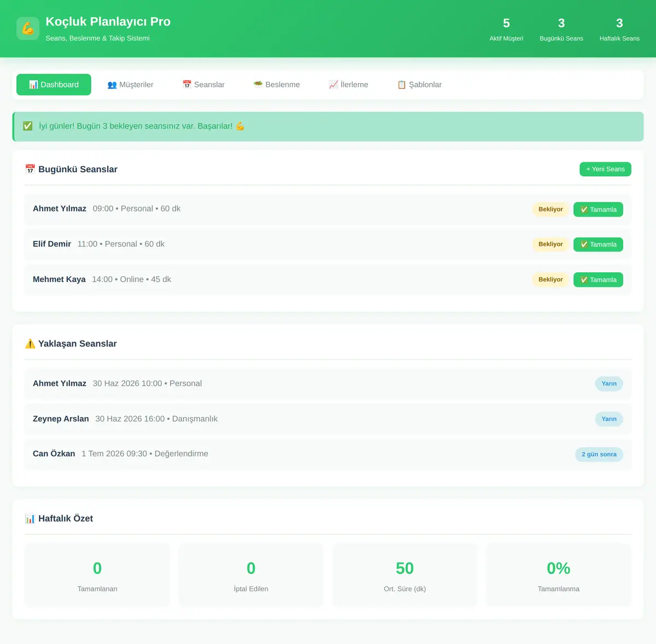Click "14:00 • Online • 45 dk" details

132,279
